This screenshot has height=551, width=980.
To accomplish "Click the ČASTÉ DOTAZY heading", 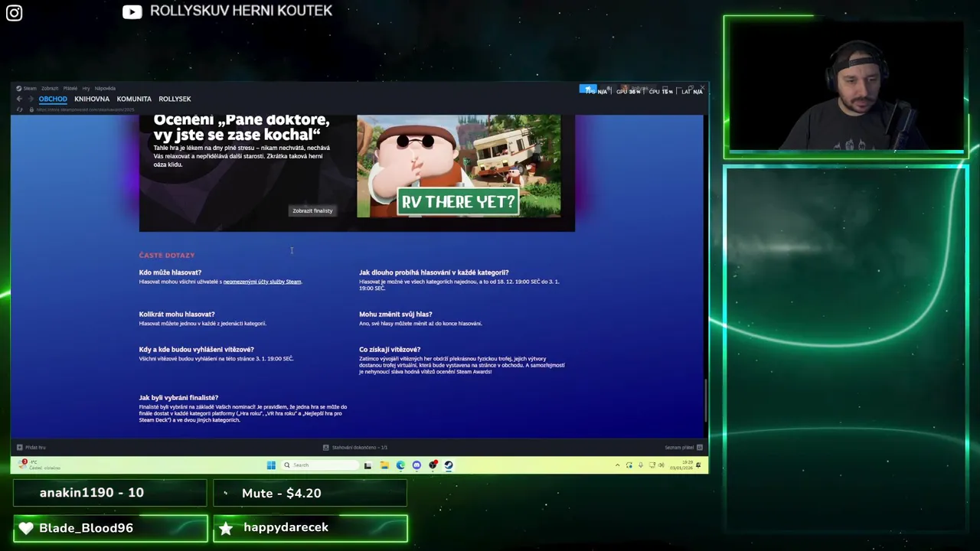I will coord(167,255).
